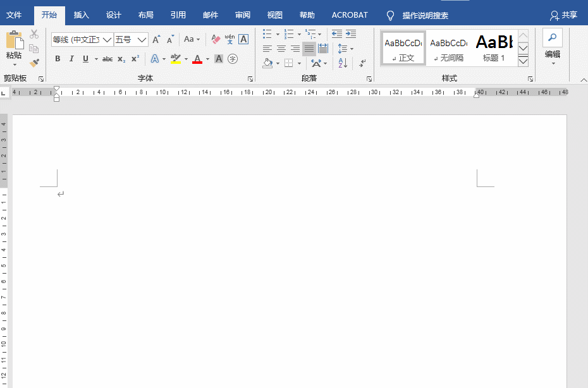Open font dialog launcher
The width and height of the screenshot is (588, 388).
[x=250, y=79]
